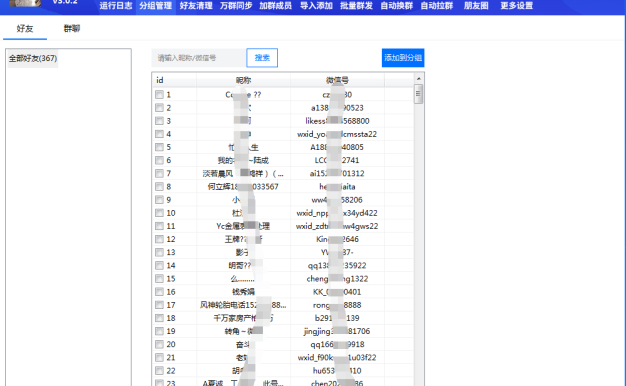Click the 搜索 button

pos(262,58)
